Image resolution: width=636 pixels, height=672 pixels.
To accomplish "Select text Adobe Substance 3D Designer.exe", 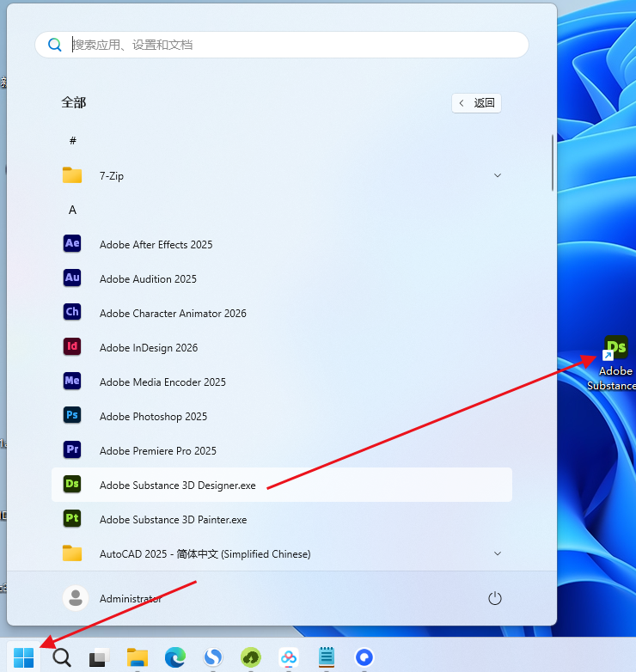I will pos(177,486).
